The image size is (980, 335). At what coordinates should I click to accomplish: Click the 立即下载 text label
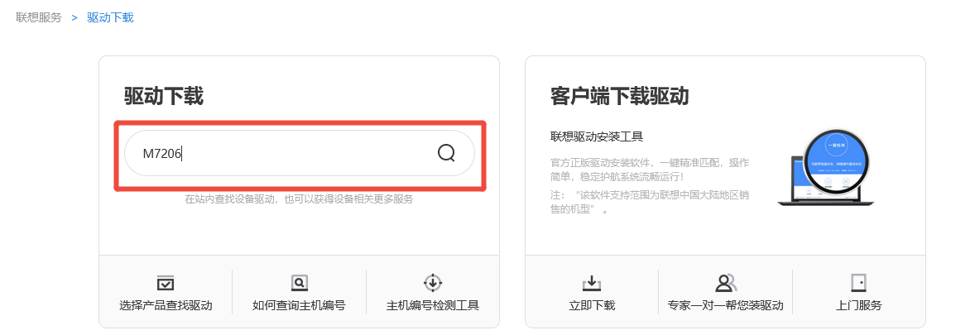pos(592,305)
